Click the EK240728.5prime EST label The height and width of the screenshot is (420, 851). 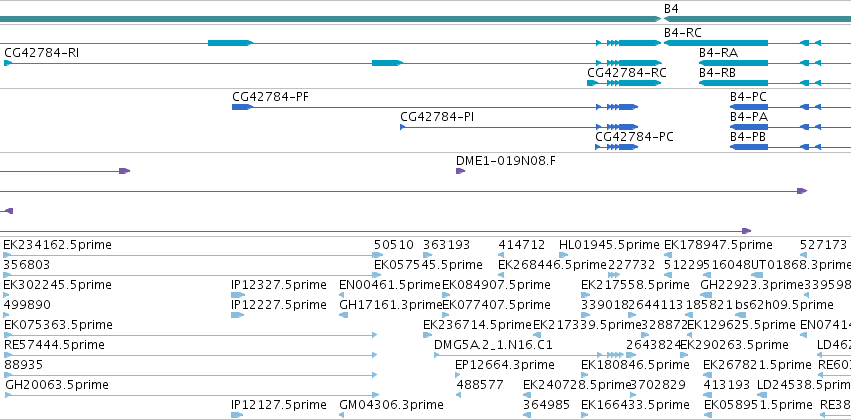tap(577, 385)
